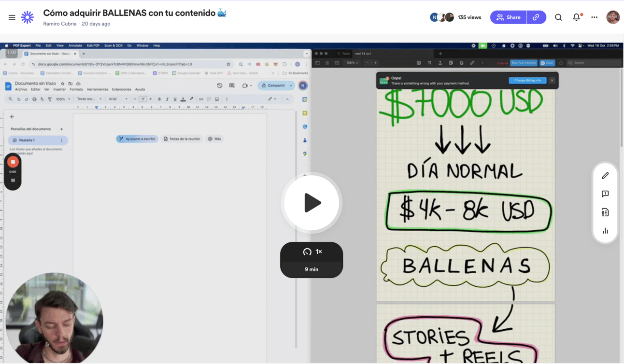Open Ayuda menu in Google Docs

point(140,89)
